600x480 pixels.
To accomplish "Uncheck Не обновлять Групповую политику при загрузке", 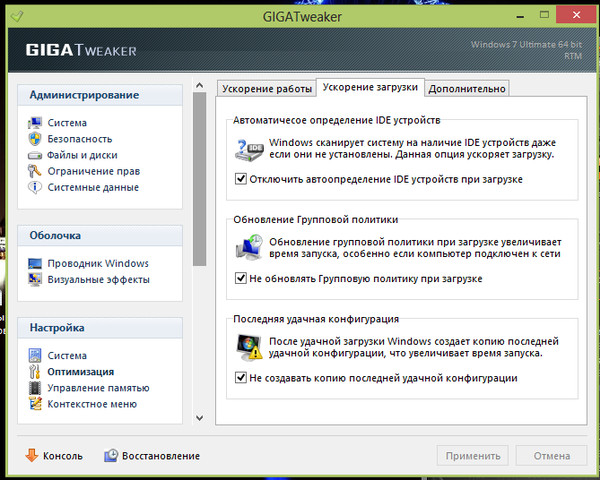I will click(241, 278).
